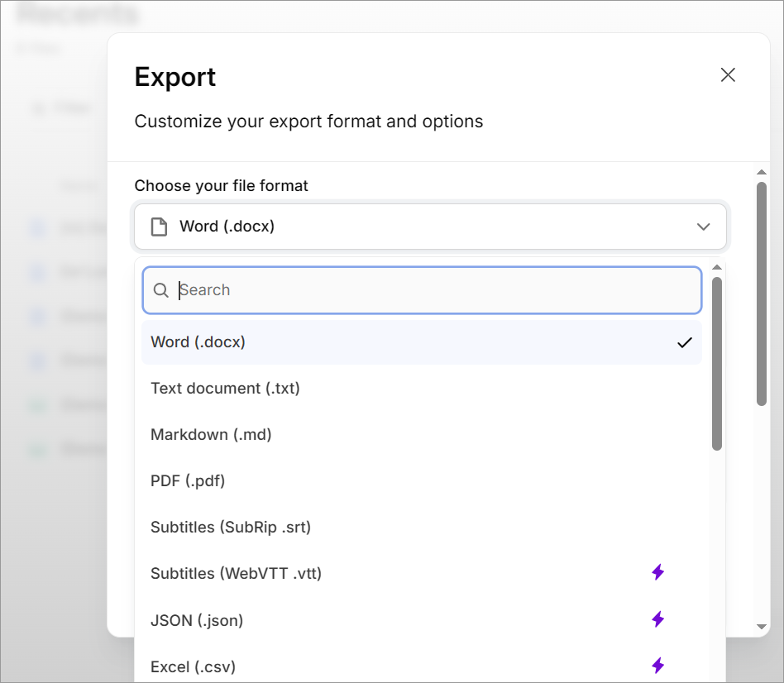Select Excel (.csv) export format

(422, 667)
